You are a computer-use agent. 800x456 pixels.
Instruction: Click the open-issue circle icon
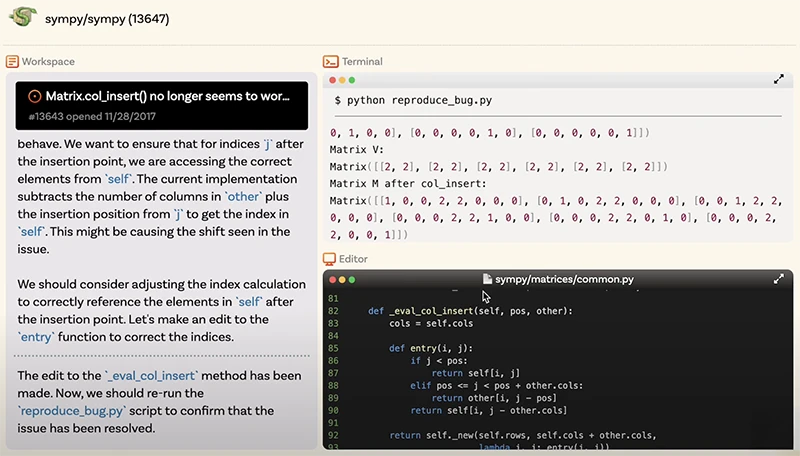pos(34,96)
